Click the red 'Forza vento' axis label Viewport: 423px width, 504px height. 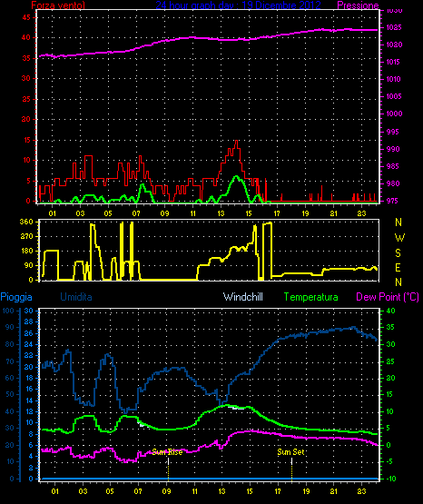click(x=58, y=5)
